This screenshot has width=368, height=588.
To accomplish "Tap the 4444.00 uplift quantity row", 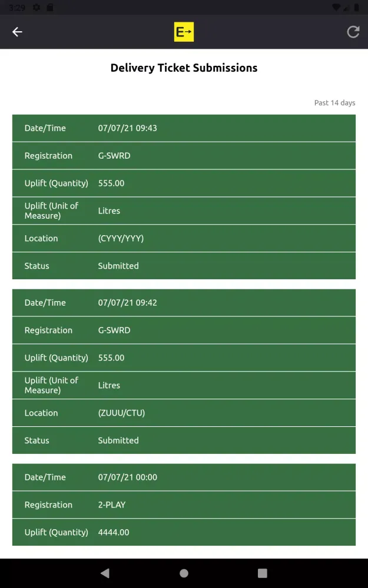I will click(184, 532).
